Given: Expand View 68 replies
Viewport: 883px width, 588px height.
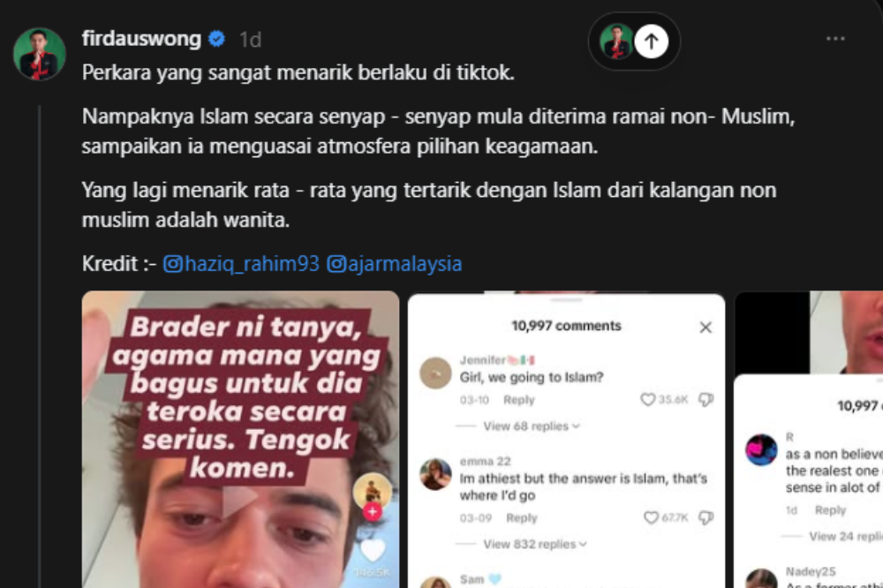Looking at the screenshot, I should coord(531,426).
